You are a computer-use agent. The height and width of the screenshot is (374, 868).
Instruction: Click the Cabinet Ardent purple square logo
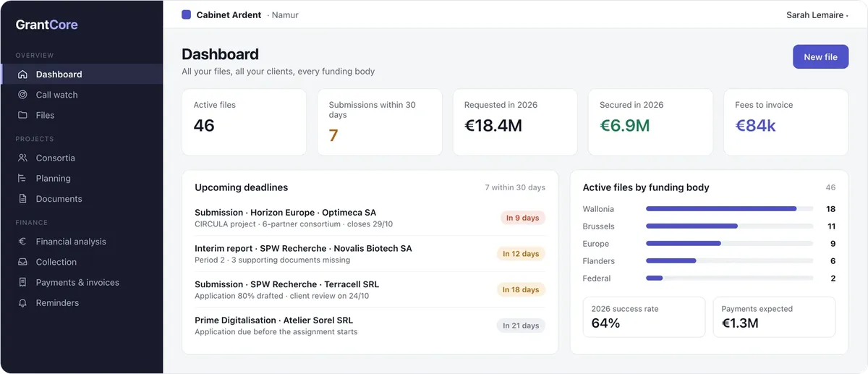[187, 14]
